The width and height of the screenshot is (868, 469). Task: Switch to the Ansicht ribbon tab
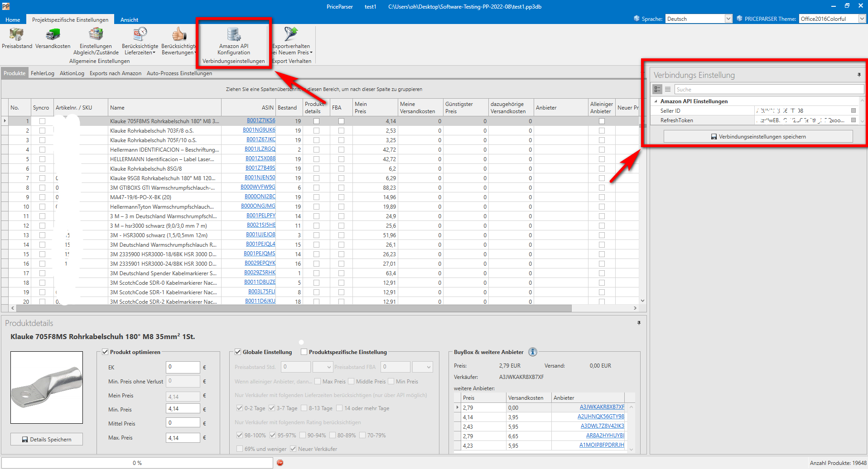[129, 19]
